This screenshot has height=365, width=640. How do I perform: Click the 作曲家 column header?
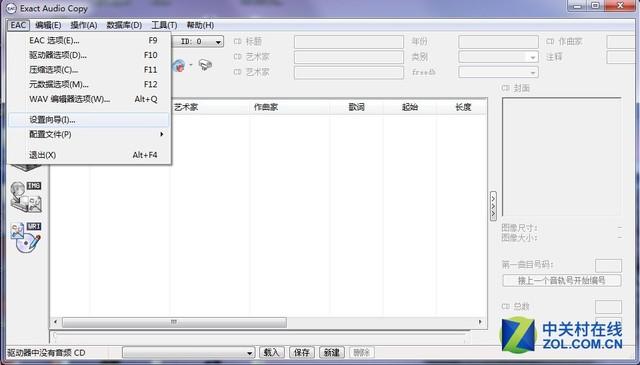290,107
